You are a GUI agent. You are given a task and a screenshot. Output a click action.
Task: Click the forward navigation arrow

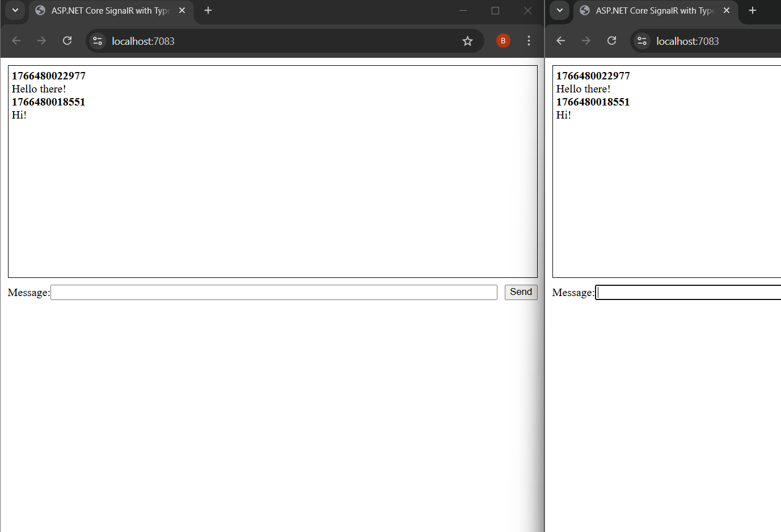coord(41,40)
